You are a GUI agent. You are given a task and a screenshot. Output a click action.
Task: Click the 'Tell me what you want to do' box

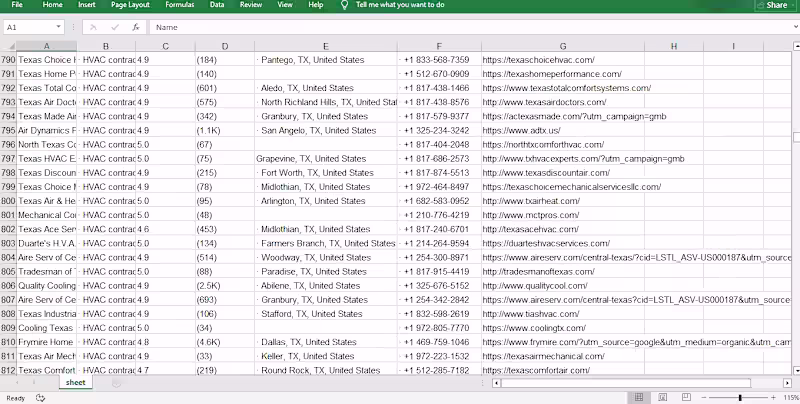400,5
